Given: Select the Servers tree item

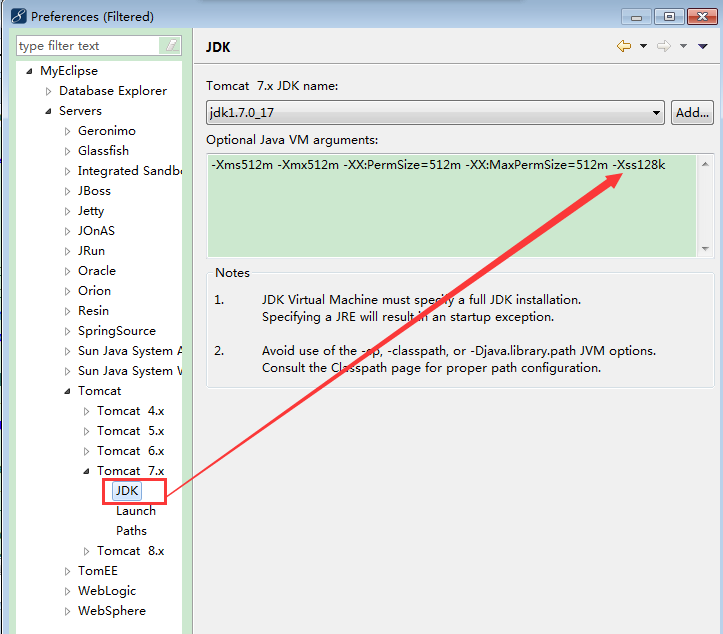Looking at the screenshot, I should coord(80,111).
